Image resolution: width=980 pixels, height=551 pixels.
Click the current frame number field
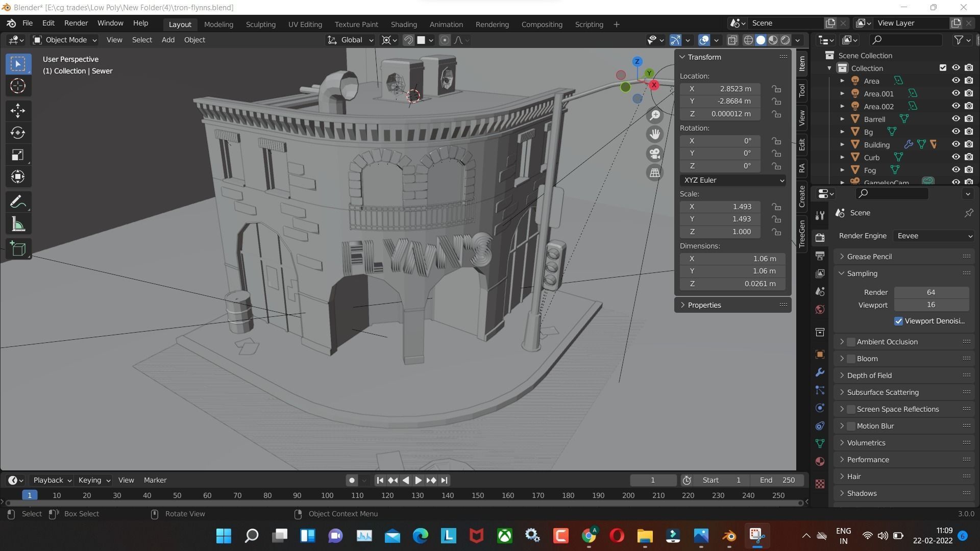point(653,480)
